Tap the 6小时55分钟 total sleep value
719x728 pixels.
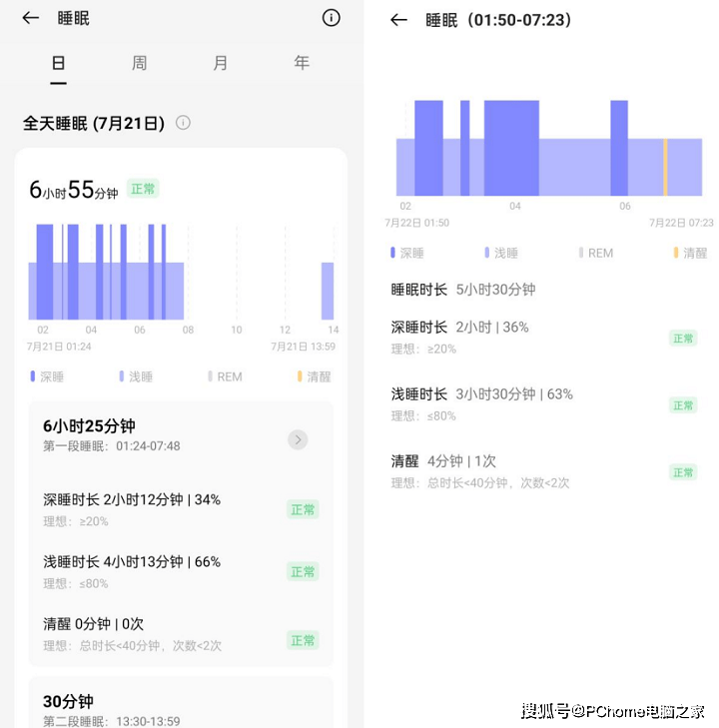(x=74, y=190)
